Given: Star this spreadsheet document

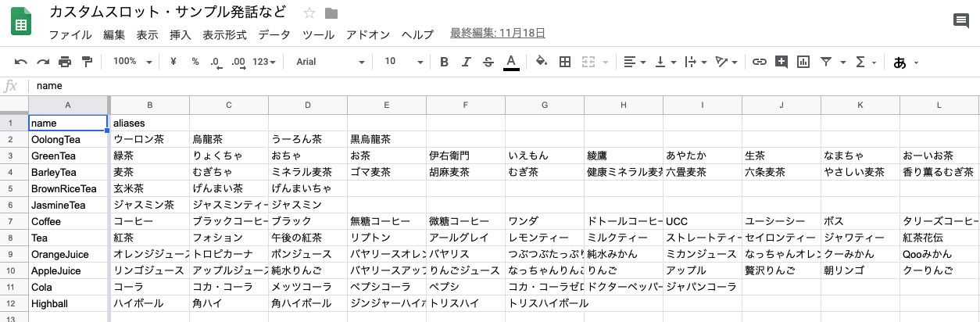Looking at the screenshot, I should tap(309, 13).
